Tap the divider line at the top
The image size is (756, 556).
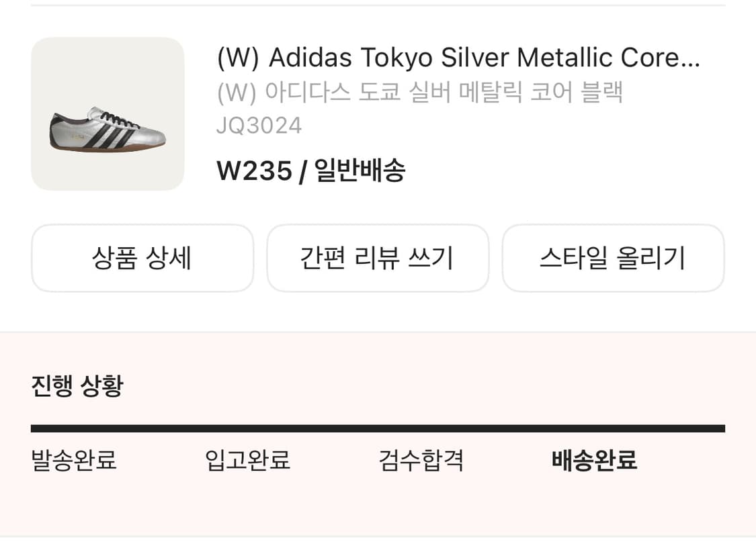tap(378, 5)
